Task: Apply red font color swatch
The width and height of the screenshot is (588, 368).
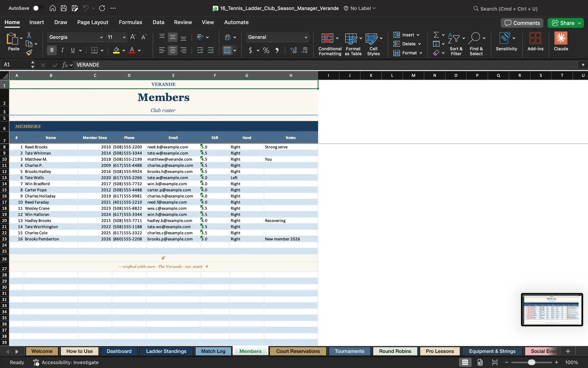Action: click(132, 50)
